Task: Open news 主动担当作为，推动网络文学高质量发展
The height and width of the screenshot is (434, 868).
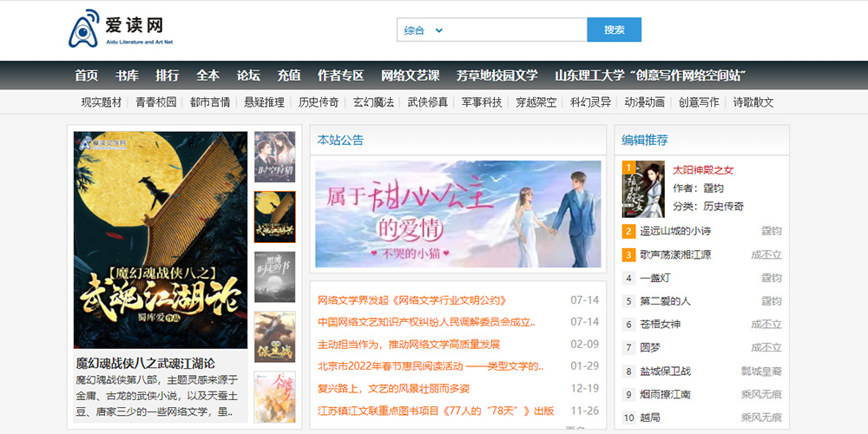Action: (x=409, y=345)
